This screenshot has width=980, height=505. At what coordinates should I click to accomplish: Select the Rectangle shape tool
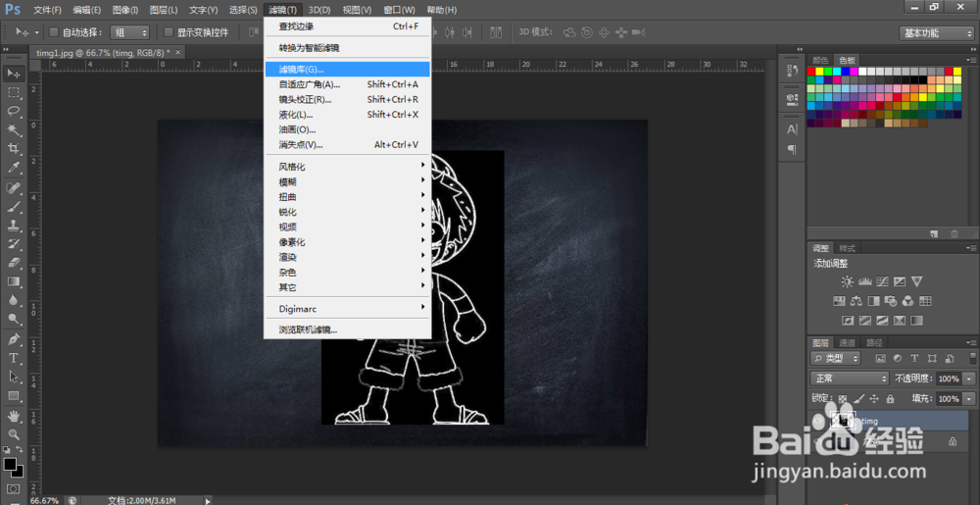click(x=14, y=395)
